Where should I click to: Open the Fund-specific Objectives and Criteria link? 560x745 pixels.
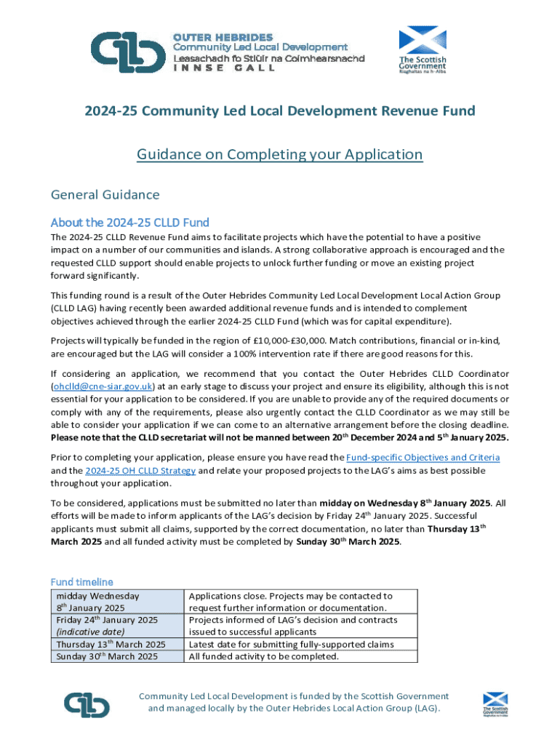coord(423,457)
